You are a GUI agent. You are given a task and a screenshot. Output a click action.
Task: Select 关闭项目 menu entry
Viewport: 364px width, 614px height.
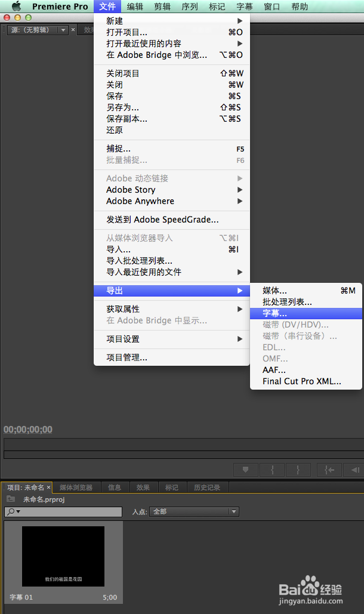[172, 73]
